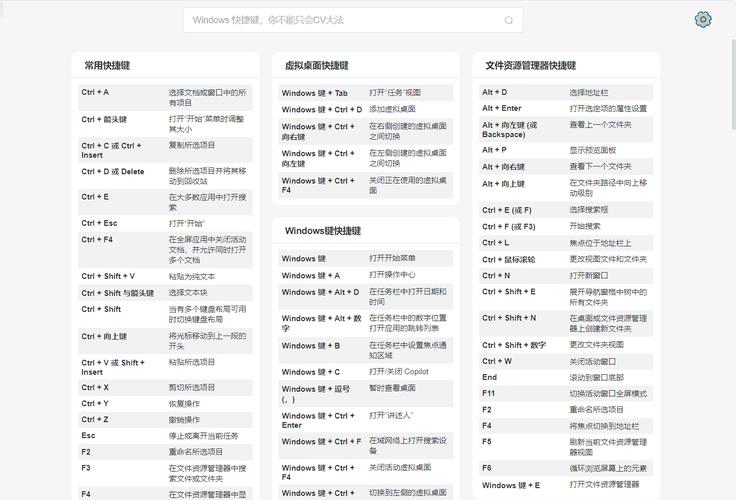This screenshot has width=736, height=500.
Task: Click the page's vertical scrollbar thumb
Action: tap(733, 85)
